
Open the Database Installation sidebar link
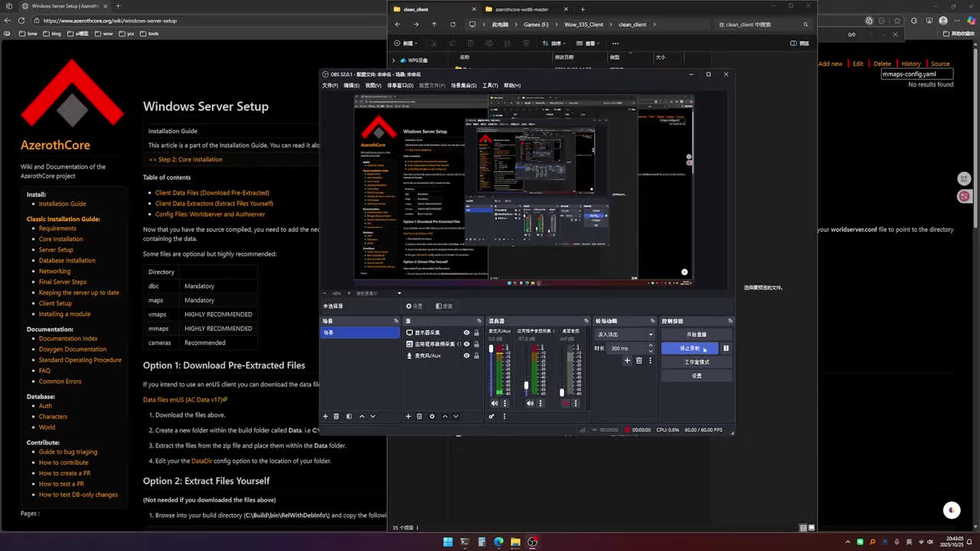tap(67, 260)
